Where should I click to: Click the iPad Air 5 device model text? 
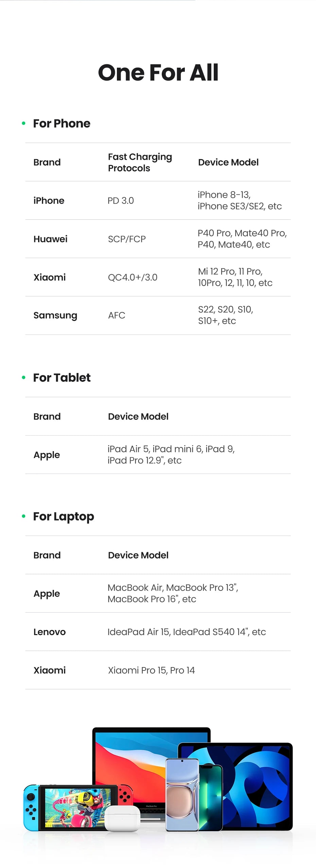pos(171,455)
